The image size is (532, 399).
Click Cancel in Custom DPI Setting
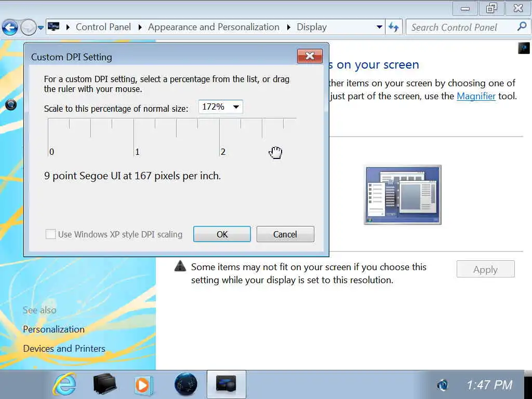click(x=285, y=234)
